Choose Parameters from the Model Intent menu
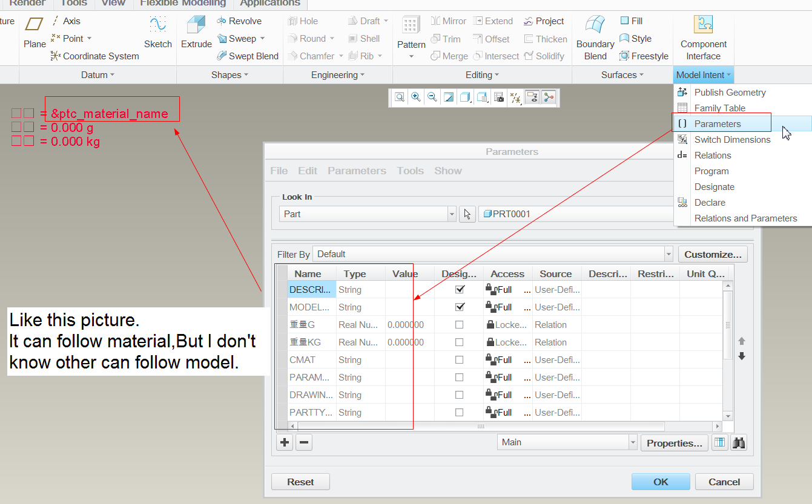This screenshot has width=812, height=504. pyautogui.click(x=742, y=124)
